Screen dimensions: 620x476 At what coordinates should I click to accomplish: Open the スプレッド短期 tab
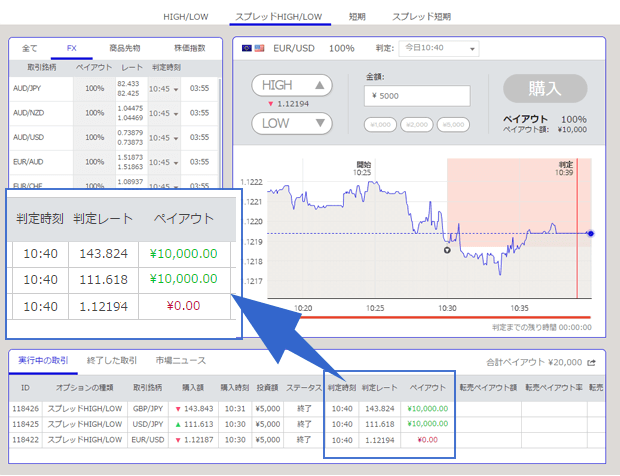click(422, 17)
